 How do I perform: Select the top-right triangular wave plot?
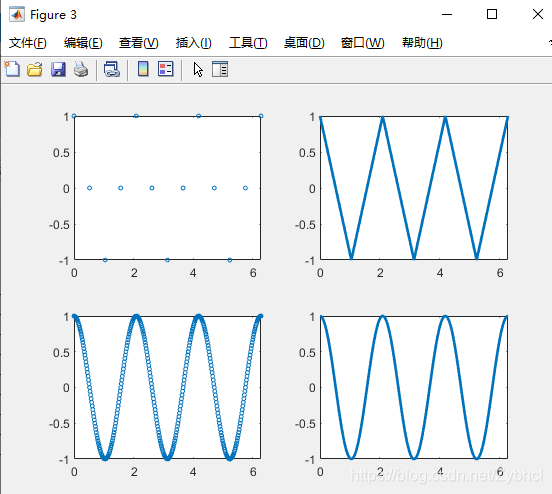[414, 188]
